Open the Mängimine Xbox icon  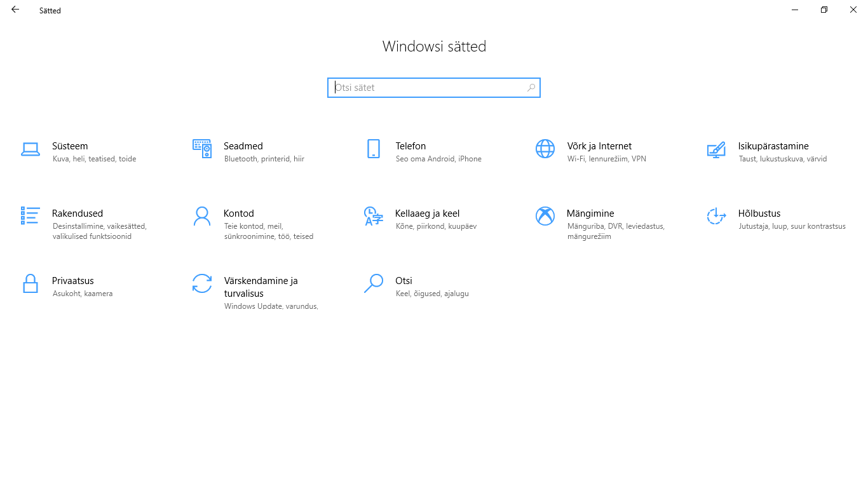point(545,216)
